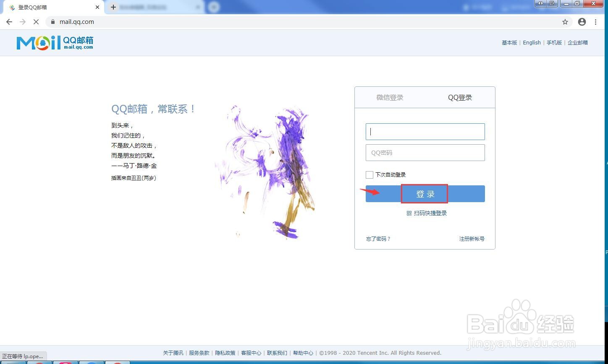The image size is (608, 364).
Task: Click the browser back arrow
Action: click(x=9, y=22)
